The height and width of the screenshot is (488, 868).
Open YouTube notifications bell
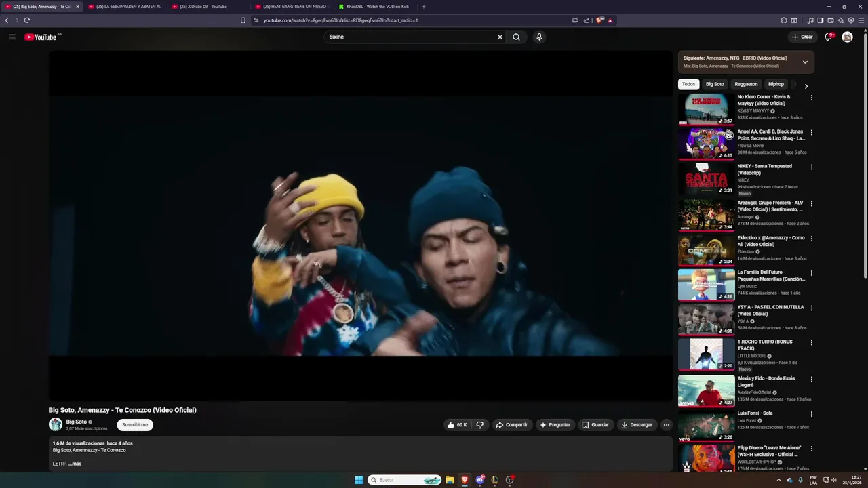[x=828, y=37]
